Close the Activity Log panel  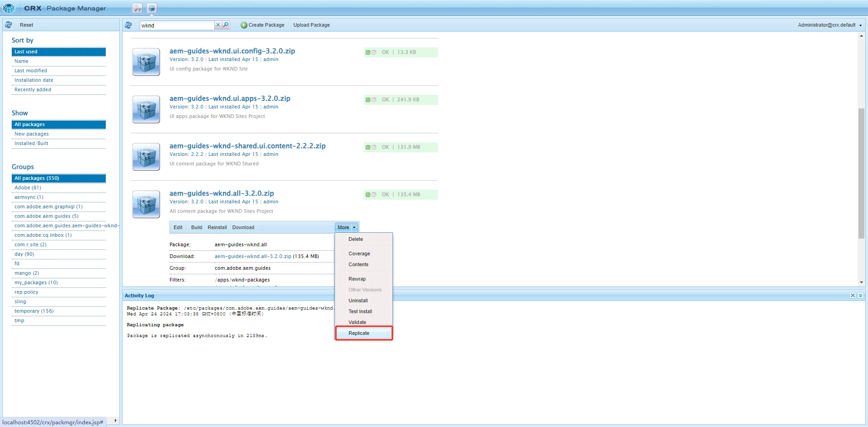point(853,296)
